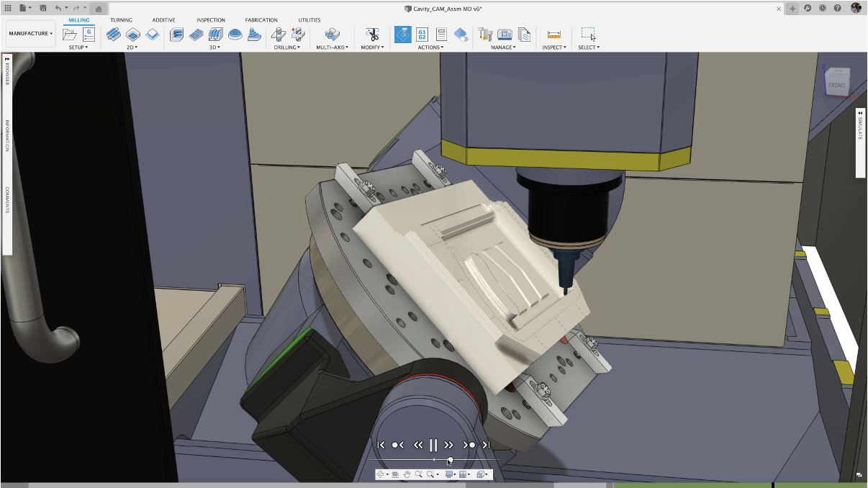This screenshot has width=868, height=488.
Task: Click the Measure icon above Inspect
Action: pos(553,35)
